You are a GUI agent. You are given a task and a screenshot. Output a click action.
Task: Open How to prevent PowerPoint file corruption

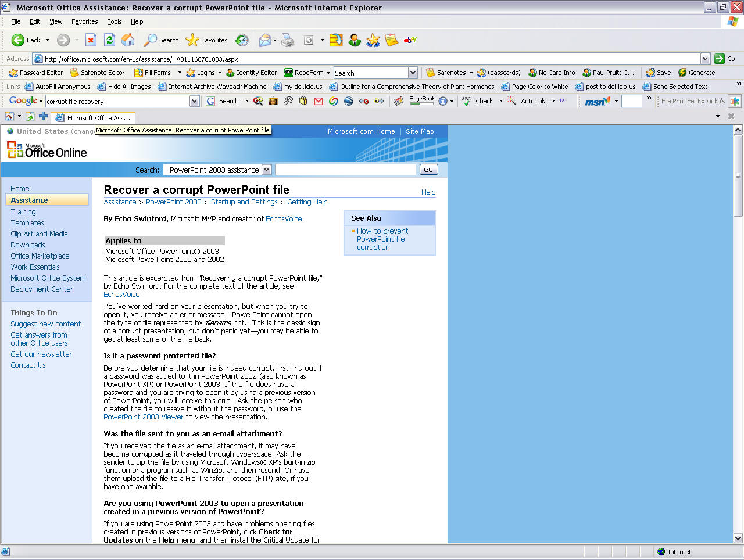click(382, 239)
